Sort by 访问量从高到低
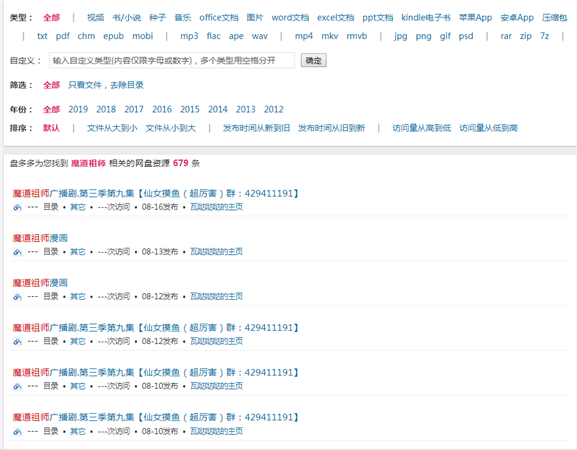The width and height of the screenshot is (577, 450). pos(422,128)
